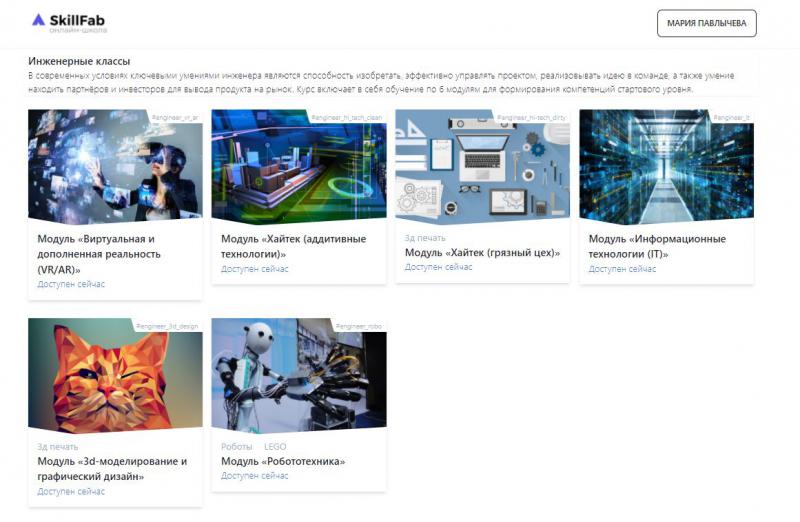The height and width of the screenshot is (522, 800).
Task: Click Доступен сейчас under Робототехника module
Action: coord(255,476)
